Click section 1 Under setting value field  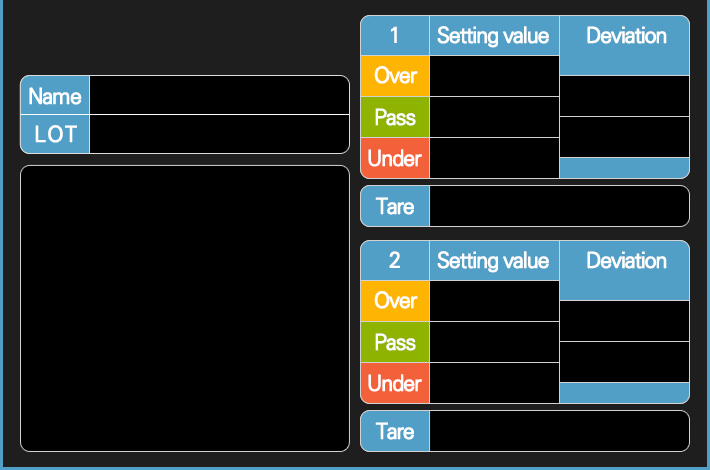[x=494, y=158]
